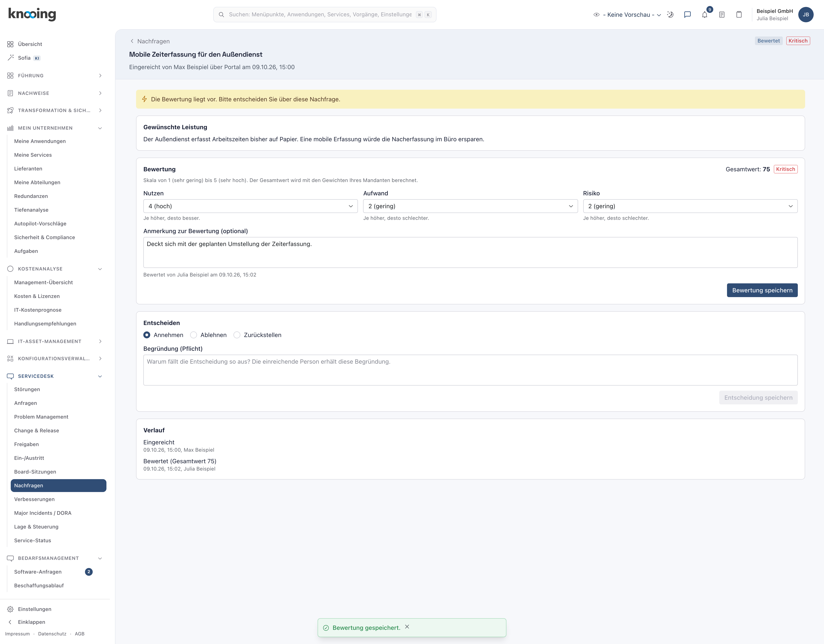Select the Zurückstellen radio option

pos(237,335)
